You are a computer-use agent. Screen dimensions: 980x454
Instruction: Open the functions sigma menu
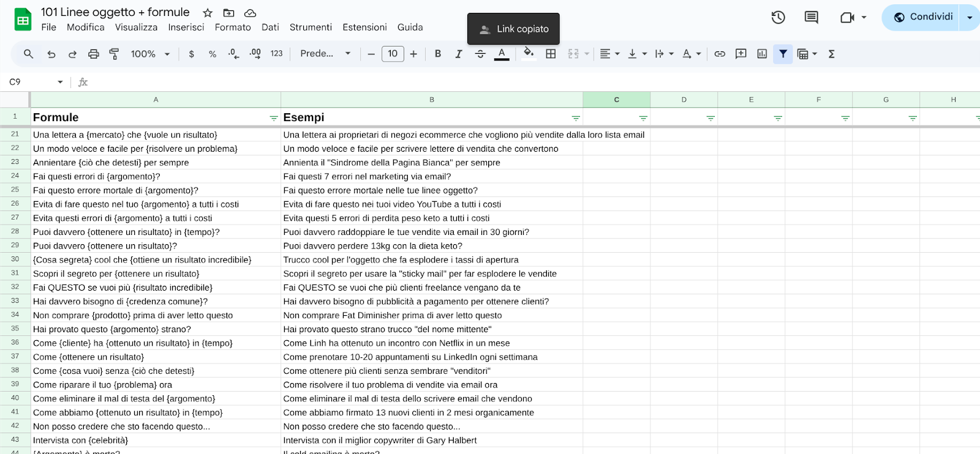pos(831,54)
